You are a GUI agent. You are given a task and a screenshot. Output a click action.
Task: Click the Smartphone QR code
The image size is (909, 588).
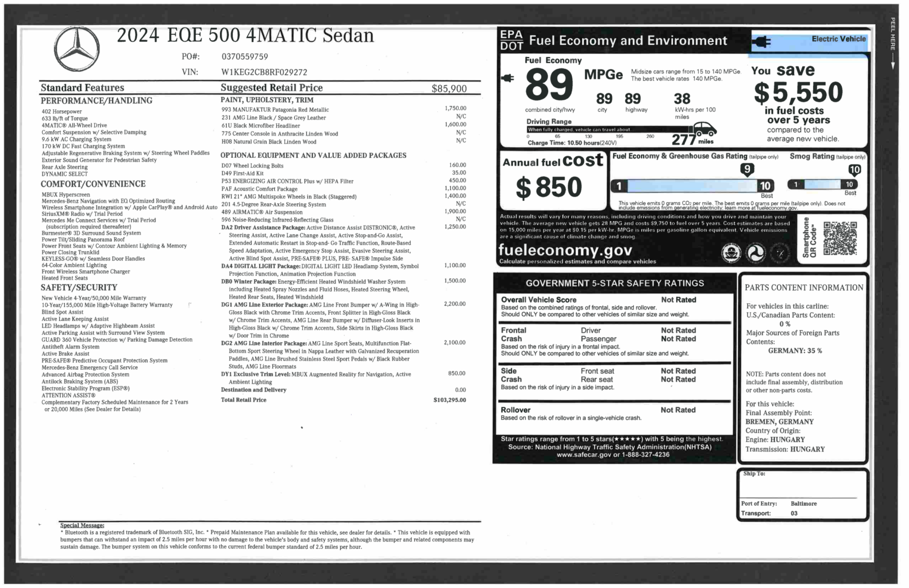pos(839,238)
